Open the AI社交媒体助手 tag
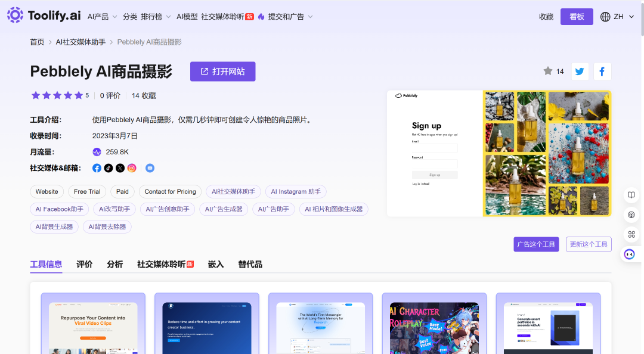Image resolution: width=644 pixels, height=354 pixels. click(x=233, y=192)
